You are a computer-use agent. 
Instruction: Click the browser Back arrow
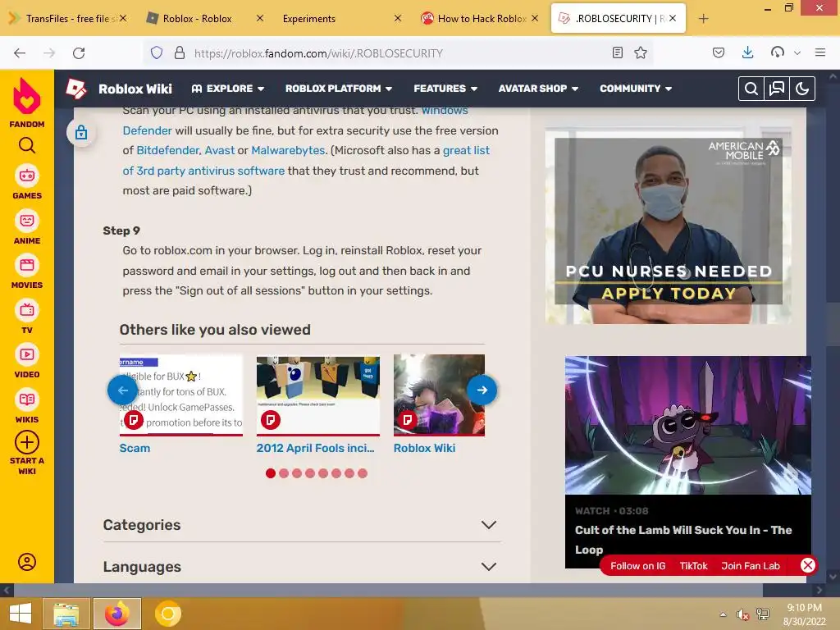point(20,53)
